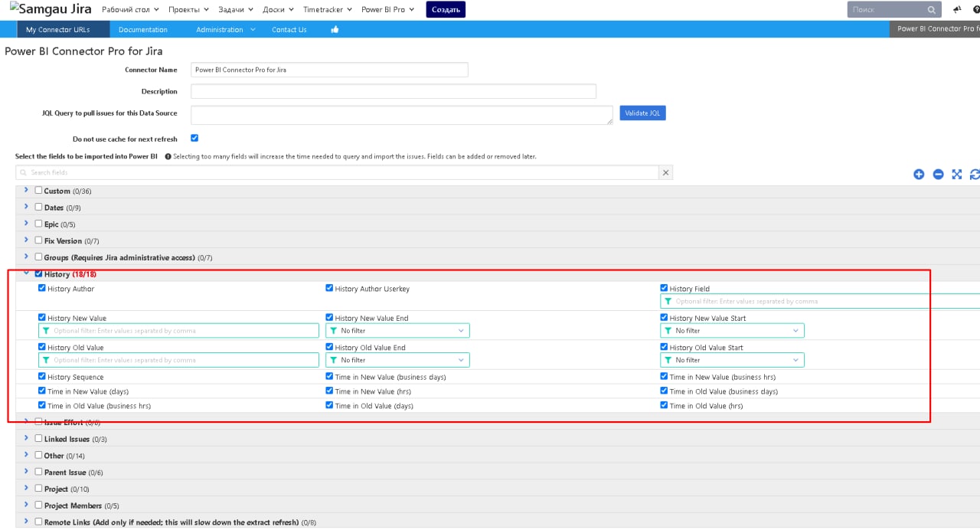The height and width of the screenshot is (530, 980).
Task: Open the Documentation tab
Action: point(143,30)
